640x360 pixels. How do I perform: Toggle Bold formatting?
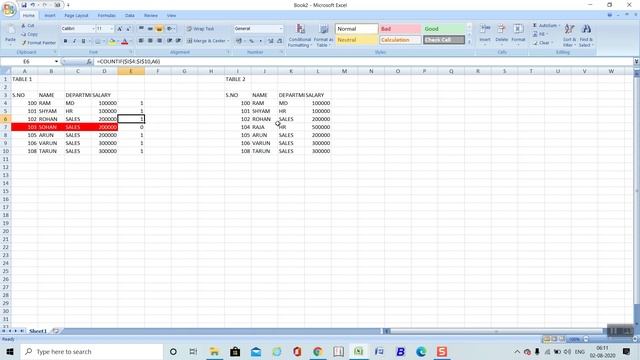65,41
